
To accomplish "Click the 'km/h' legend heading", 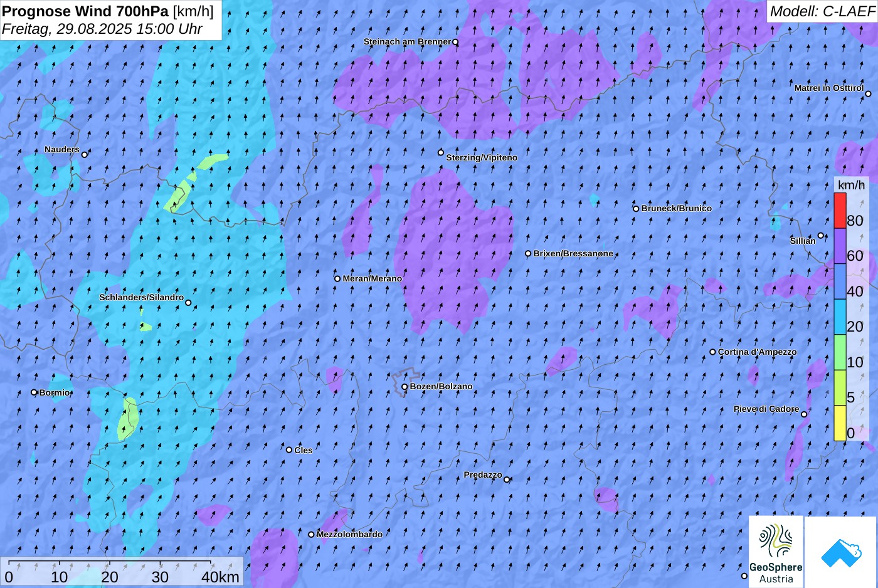I will click(x=851, y=185).
